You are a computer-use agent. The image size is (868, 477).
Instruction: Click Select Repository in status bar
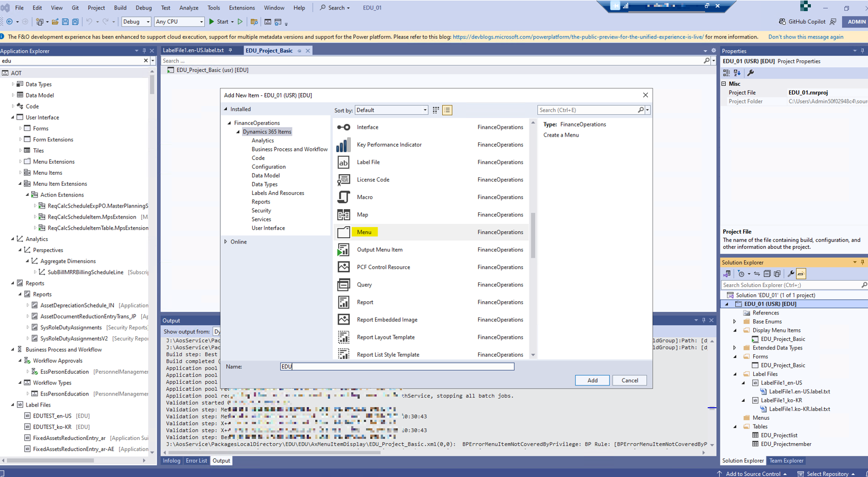(827, 474)
